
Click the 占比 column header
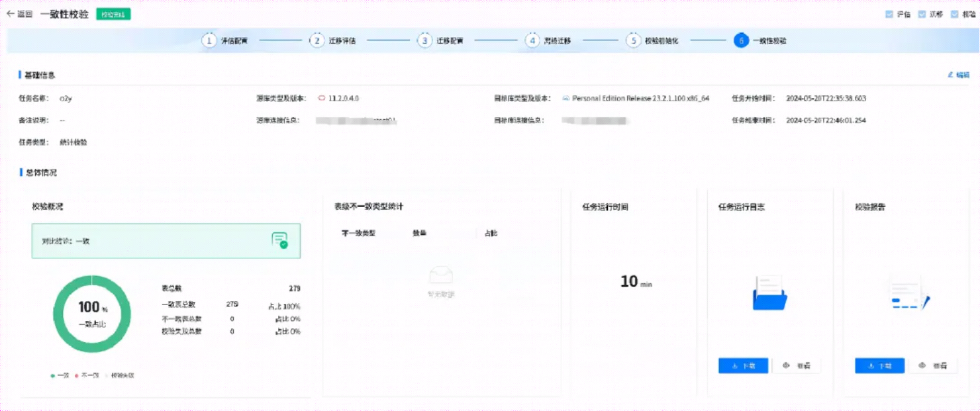click(491, 233)
